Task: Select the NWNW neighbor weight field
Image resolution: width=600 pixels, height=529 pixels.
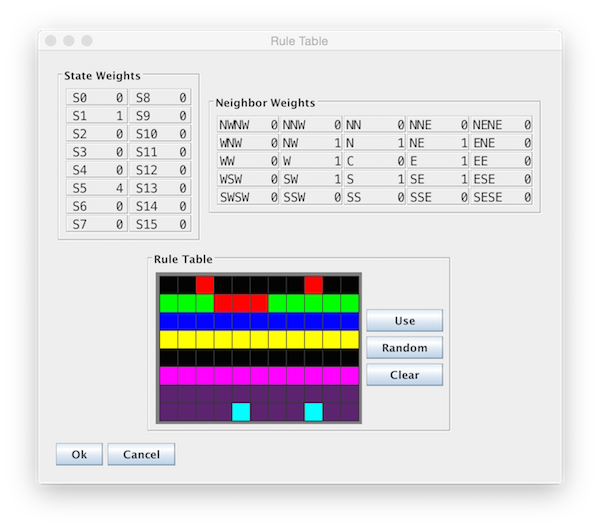Action: tap(248, 124)
